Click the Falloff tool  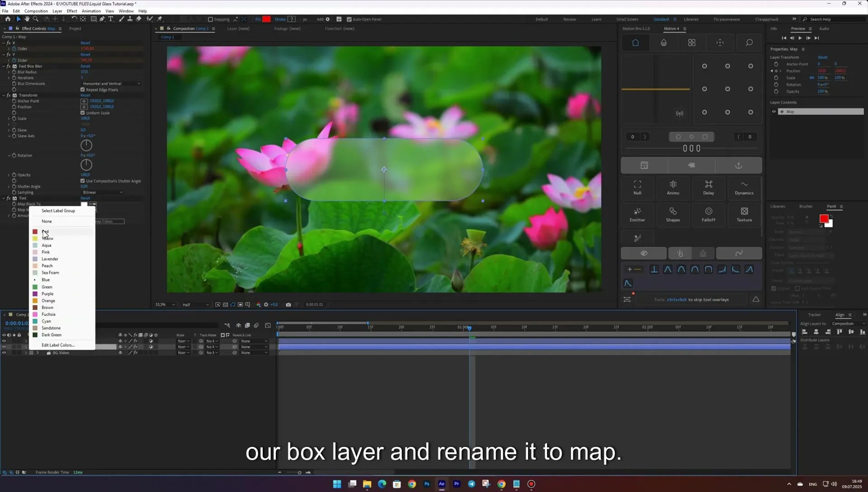[708, 214]
